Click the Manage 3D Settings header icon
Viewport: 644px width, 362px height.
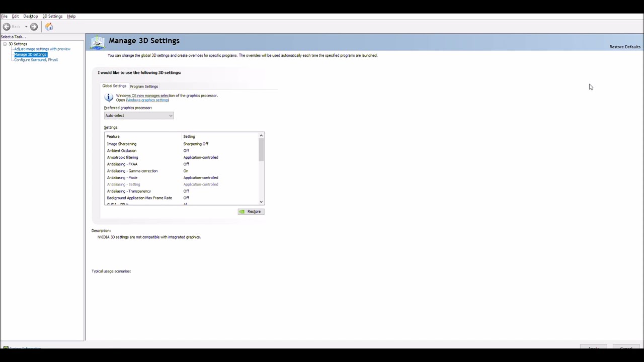(98, 43)
